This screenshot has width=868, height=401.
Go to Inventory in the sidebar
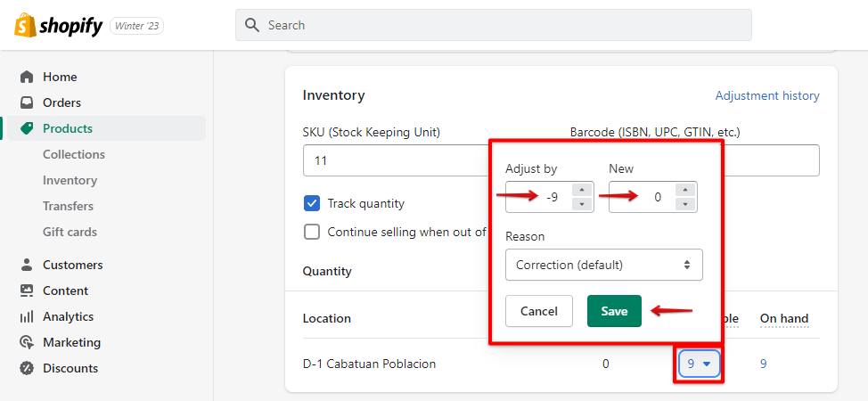coord(70,180)
